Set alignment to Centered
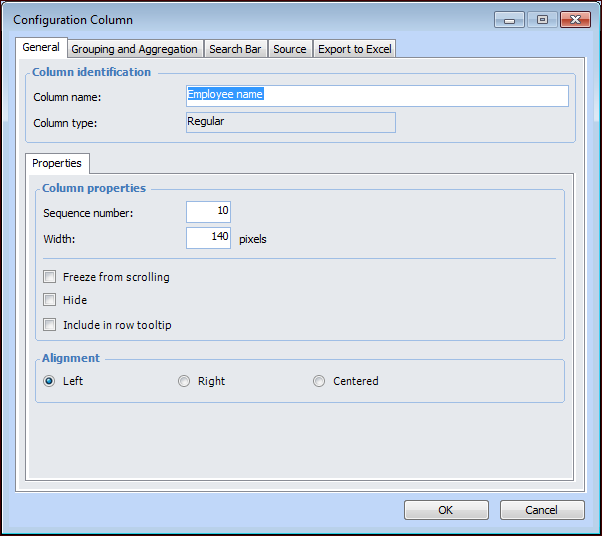 [319, 381]
